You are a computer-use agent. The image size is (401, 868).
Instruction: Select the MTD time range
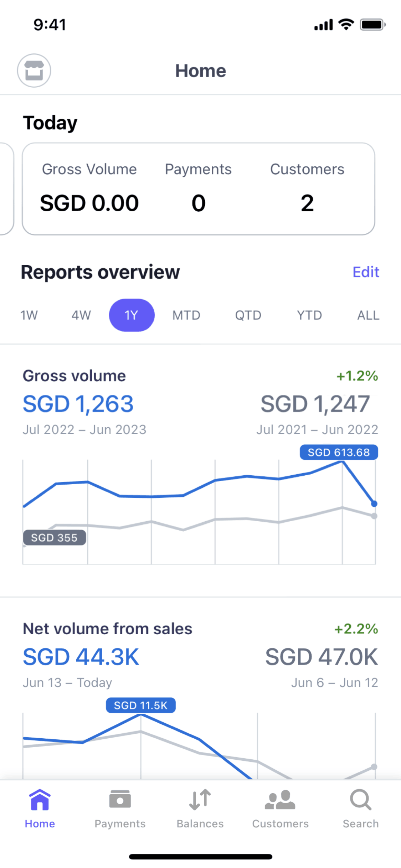coord(186,315)
